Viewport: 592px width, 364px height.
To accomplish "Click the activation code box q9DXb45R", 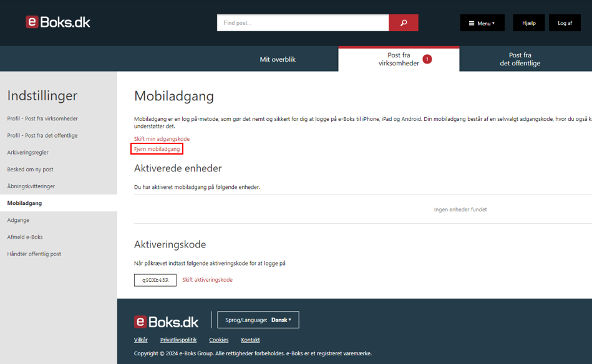I will (x=155, y=280).
